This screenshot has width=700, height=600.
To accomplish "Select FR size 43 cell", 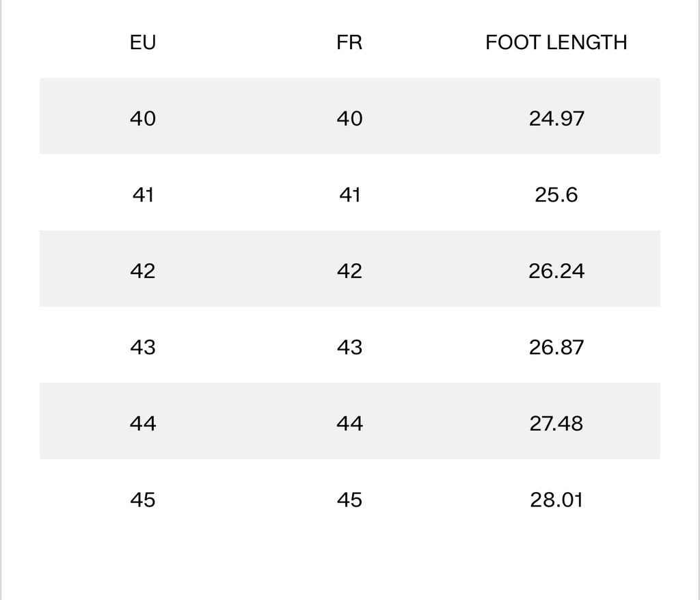I will click(x=349, y=347).
